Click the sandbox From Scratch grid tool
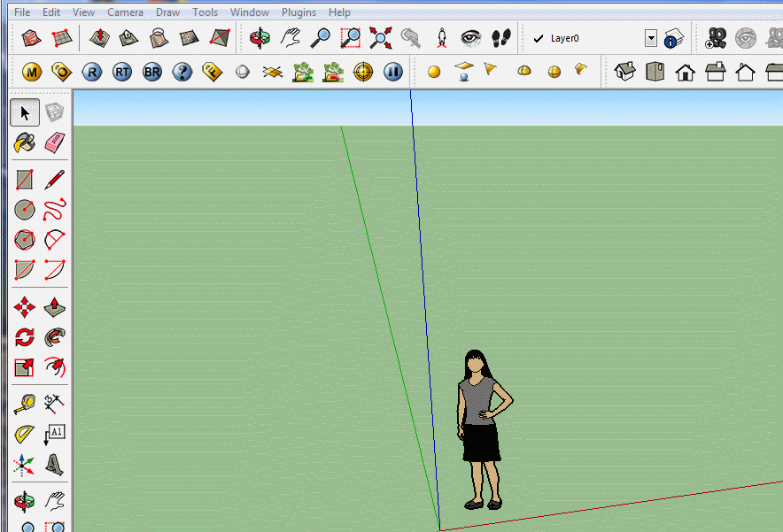 pos(62,38)
